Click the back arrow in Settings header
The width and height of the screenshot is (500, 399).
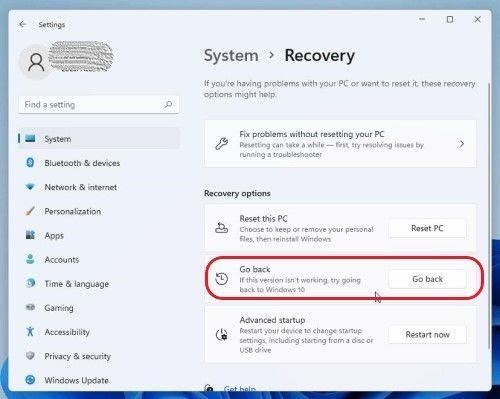tap(23, 24)
